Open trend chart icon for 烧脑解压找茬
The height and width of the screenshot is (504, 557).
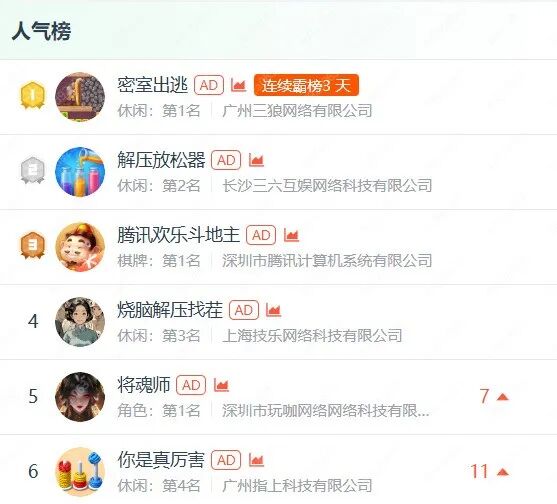tap(274, 310)
